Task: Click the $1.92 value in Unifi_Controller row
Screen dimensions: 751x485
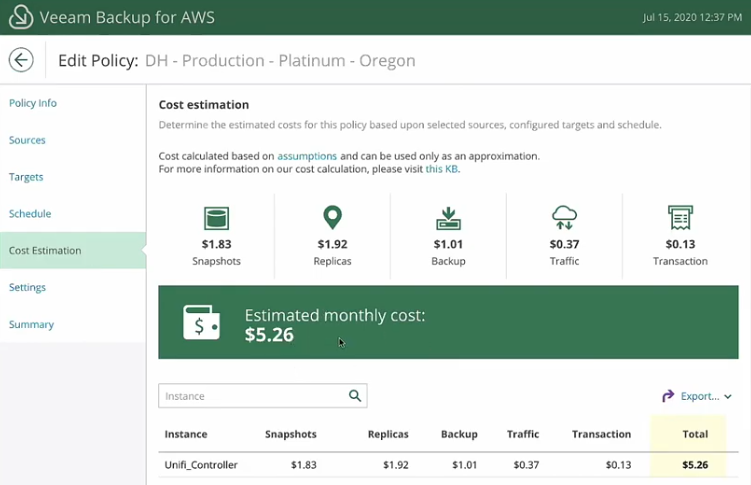Action: [396, 465]
